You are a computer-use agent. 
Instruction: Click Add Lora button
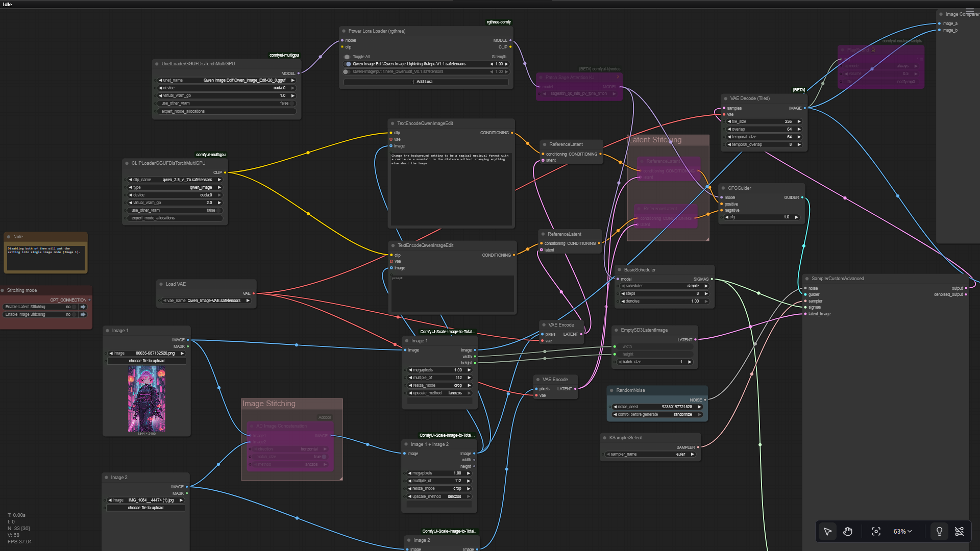pyautogui.click(x=426, y=82)
